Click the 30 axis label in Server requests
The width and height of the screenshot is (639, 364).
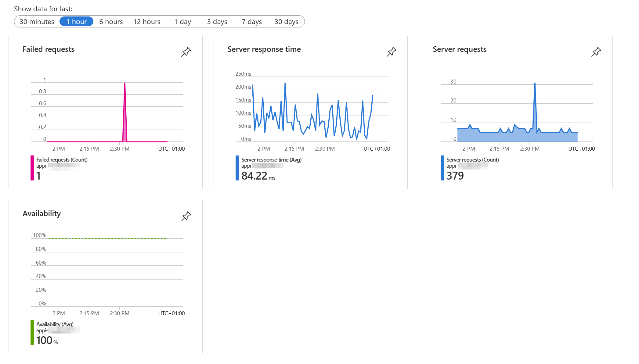click(x=453, y=82)
